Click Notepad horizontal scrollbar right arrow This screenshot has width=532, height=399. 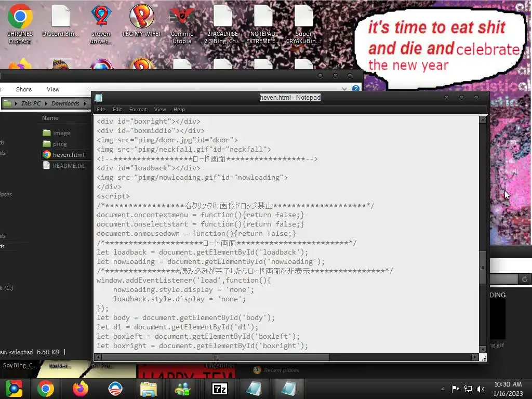(x=475, y=357)
